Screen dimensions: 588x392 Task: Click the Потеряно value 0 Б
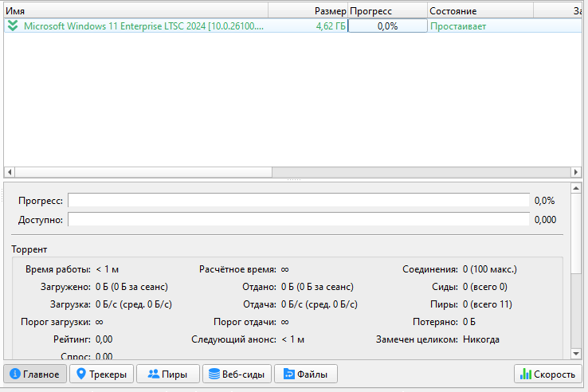(x=469, y=322)
